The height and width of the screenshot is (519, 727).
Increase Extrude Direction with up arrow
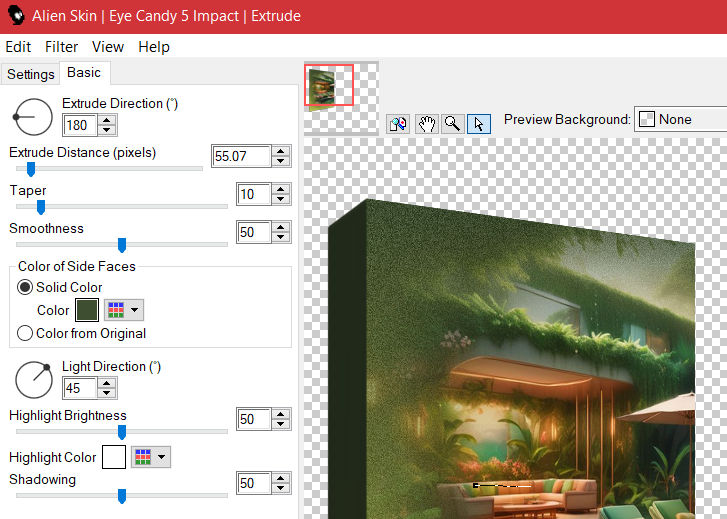pos(107,120)
